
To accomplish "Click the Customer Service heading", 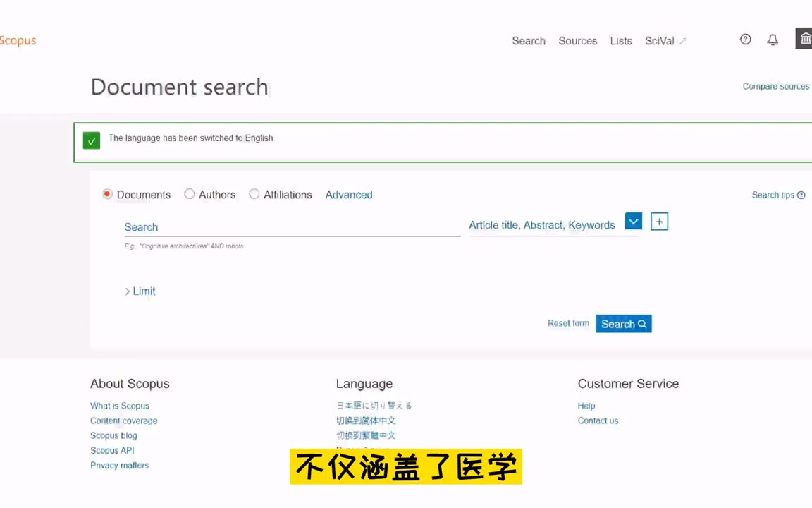I will click(x=628, y=384).
